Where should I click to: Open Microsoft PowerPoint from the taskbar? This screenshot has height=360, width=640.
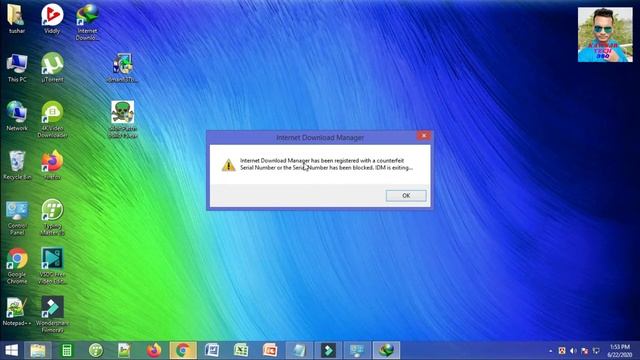269,350
